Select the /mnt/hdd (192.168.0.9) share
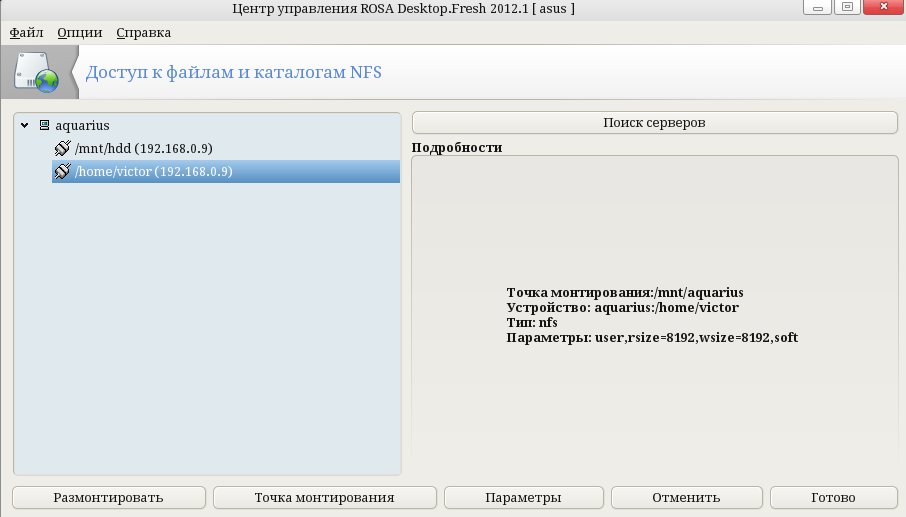Viewport: 906px width, 517px height. tap(225, 148)
